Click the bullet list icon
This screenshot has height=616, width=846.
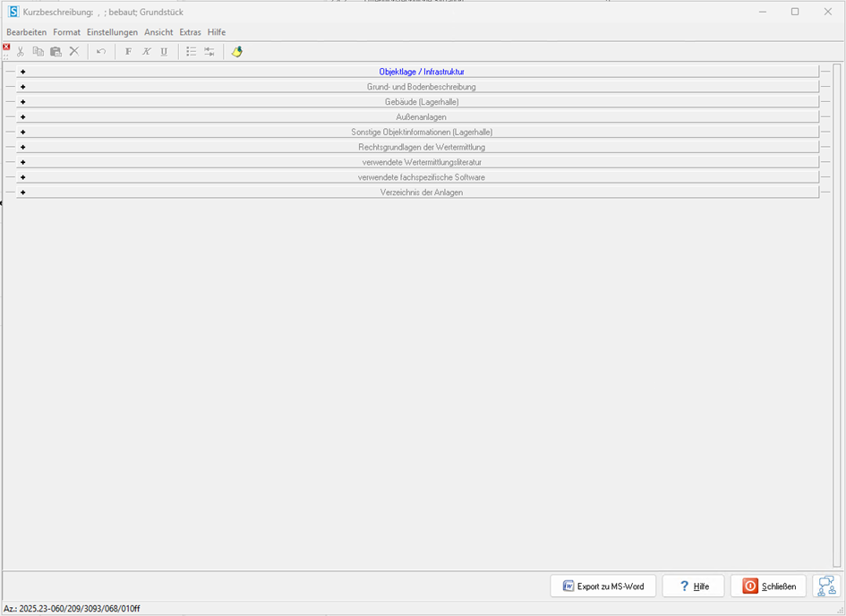[191, 52]
